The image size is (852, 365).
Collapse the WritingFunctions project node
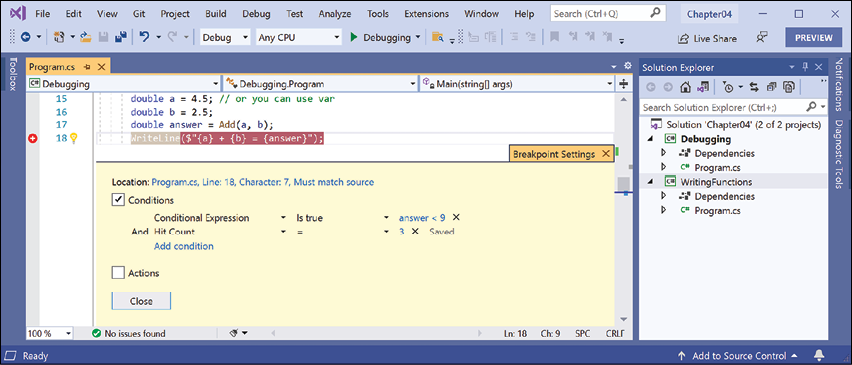pos(651,182)
